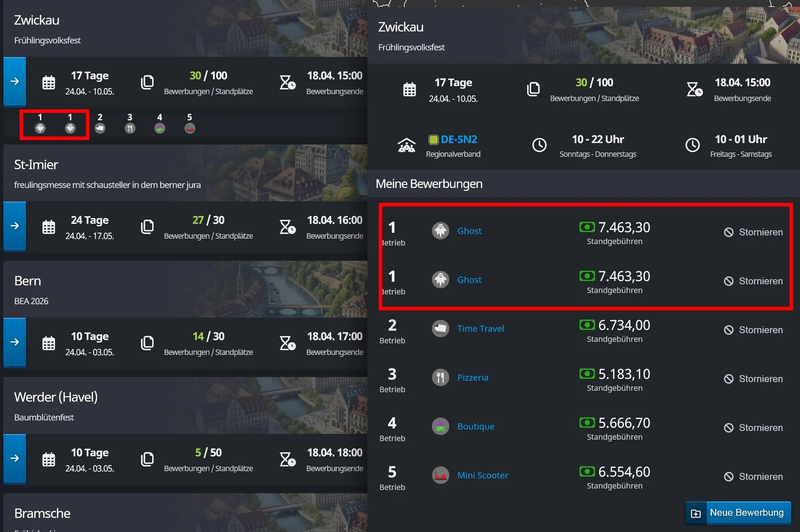
Task: Cancel the Time Travel application via Stornieren
Action: coord(753,330)
